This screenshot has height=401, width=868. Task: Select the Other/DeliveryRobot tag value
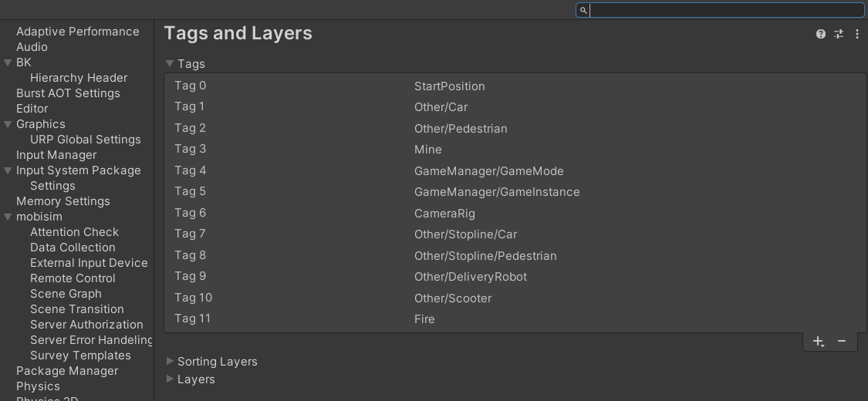[471, 277]
